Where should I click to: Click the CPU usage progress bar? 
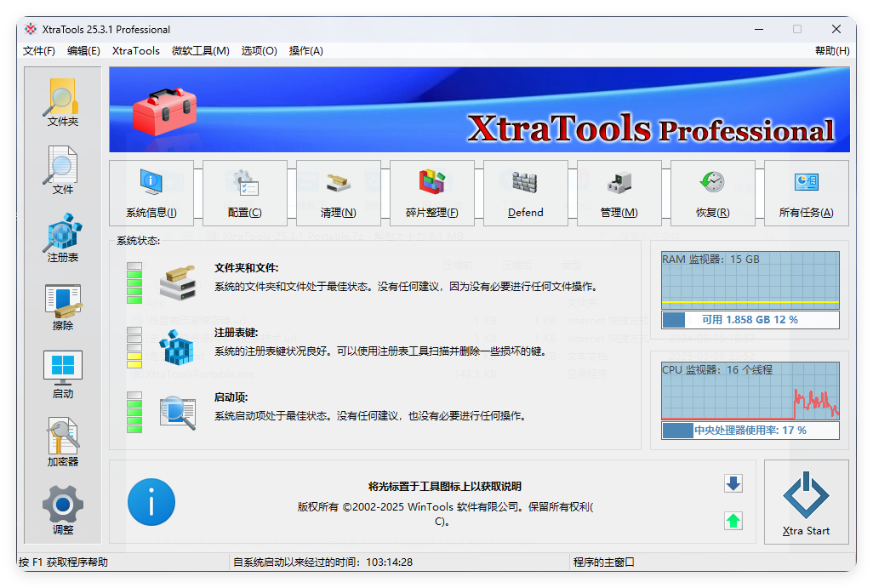tap(750, 431)
